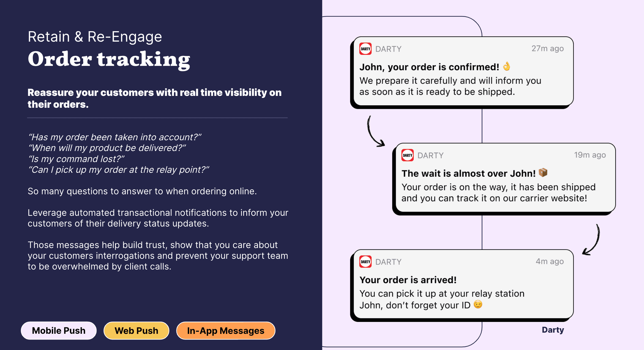Click the 'Order tracking' heading
644x350 pixels.
(109, 60)
